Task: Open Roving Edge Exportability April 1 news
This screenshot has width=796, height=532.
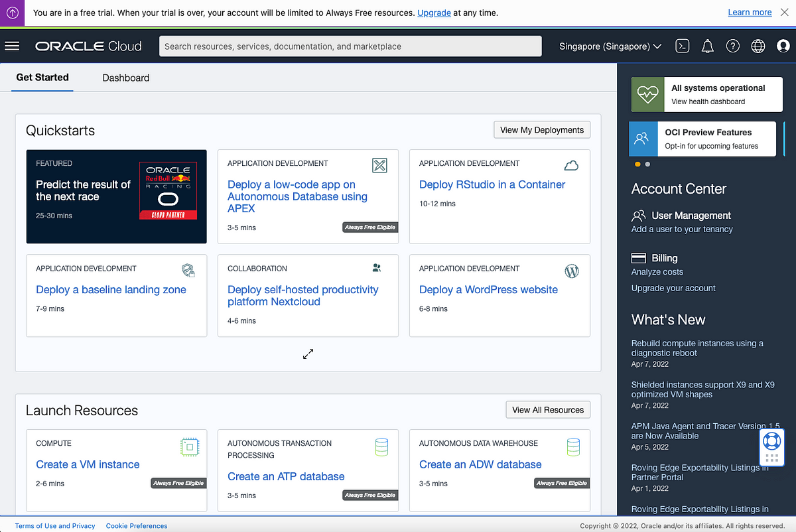Action: [x=700, y=472]
